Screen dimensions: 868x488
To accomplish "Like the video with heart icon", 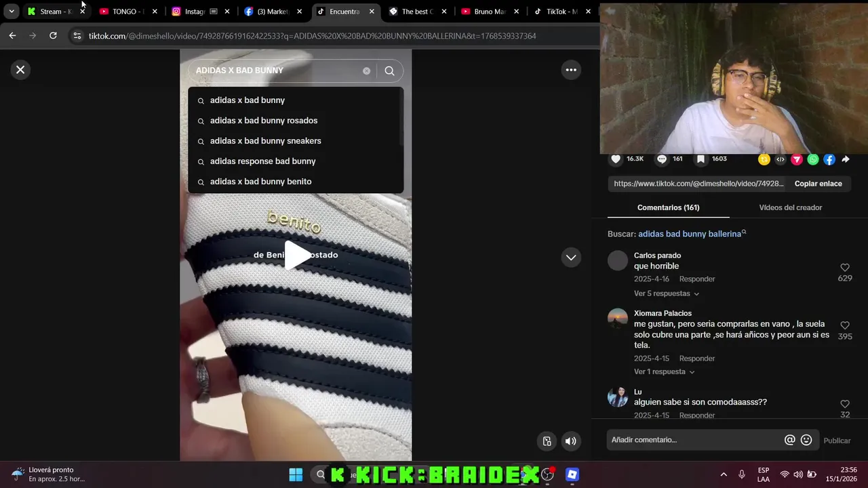I will pos(616,159).
